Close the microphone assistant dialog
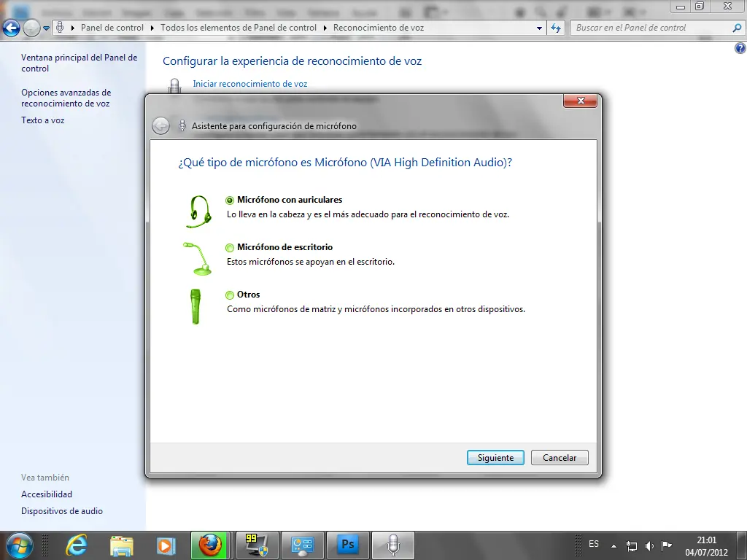The height and width of the screenshot is (560, 747). coord(580,101)
